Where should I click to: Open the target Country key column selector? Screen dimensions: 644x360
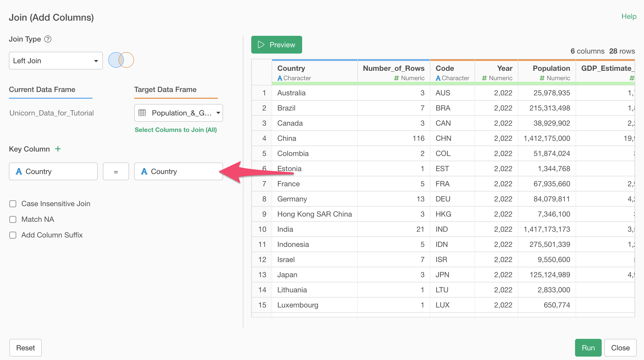tap(179, 171)
